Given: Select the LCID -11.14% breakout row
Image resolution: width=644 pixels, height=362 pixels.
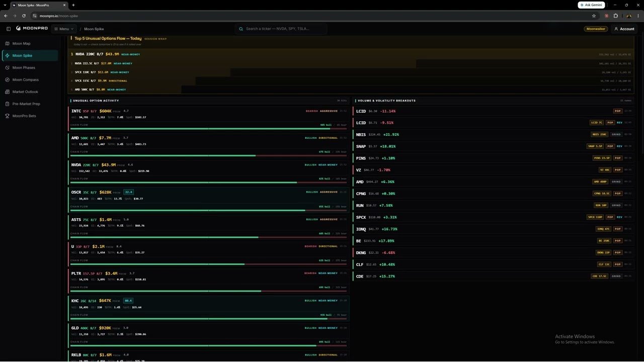Looking at the screenshot, I should 494,111.
